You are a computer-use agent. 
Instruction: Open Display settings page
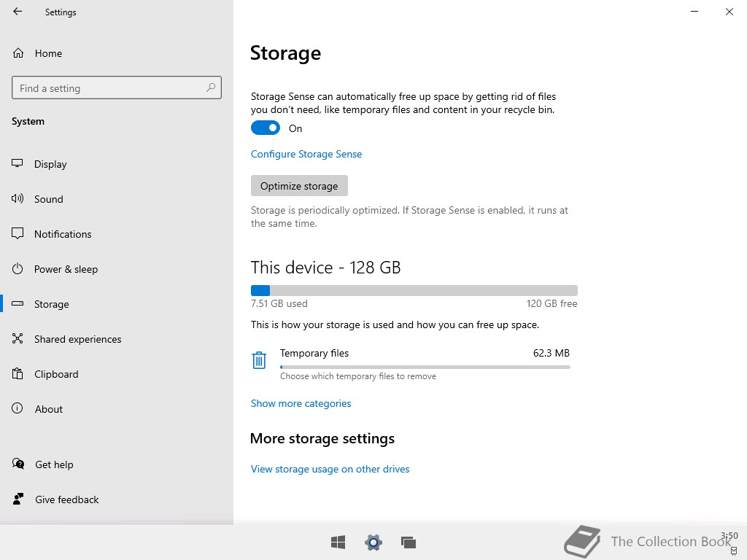click(50, 164)
